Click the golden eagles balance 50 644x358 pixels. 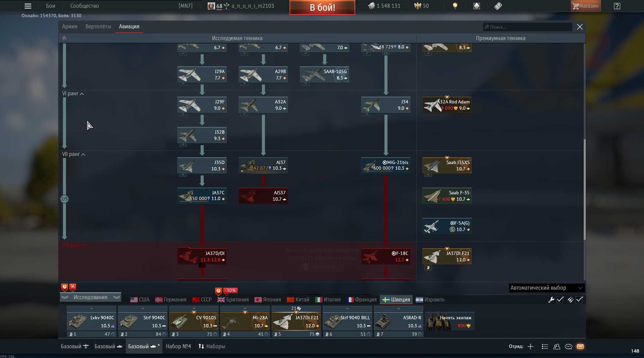point(421,6)
